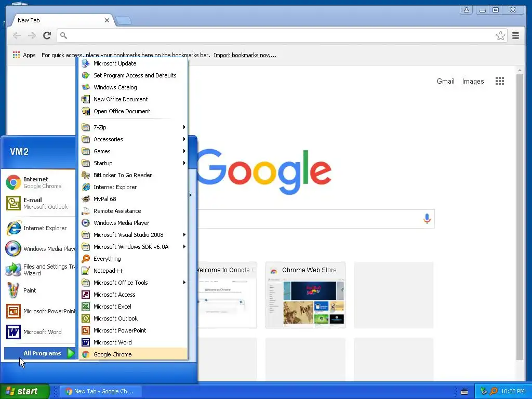Expand the Microsoft Visual Studio 2008 arrow
Image resolution: width=532 pixels, height=399 pixels.
(184, 235)
